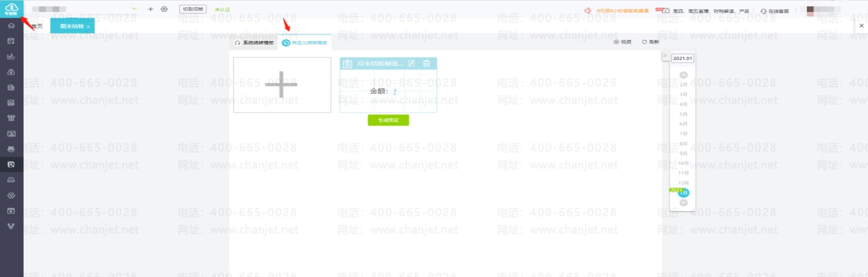This screenshot has height=277, width=868.
Task: Select 4月 in the month timeline
Action: 683,104
